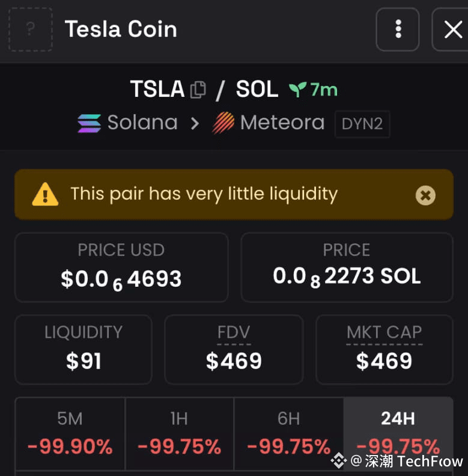Click the DYN2 pool type badge
468x476 pixels.
(362, 124)
